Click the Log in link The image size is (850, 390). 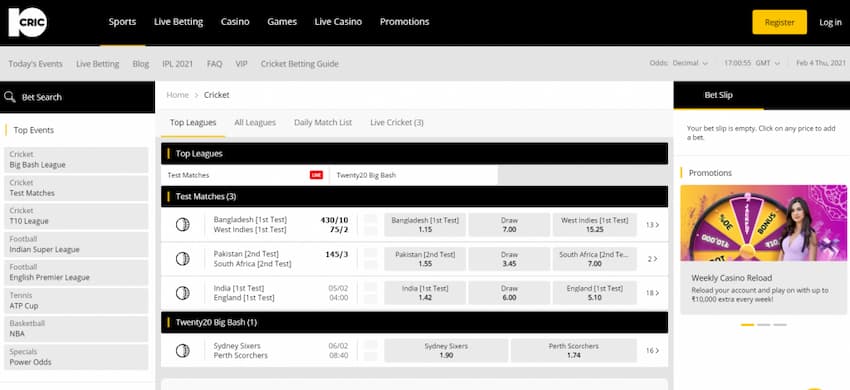830,22
